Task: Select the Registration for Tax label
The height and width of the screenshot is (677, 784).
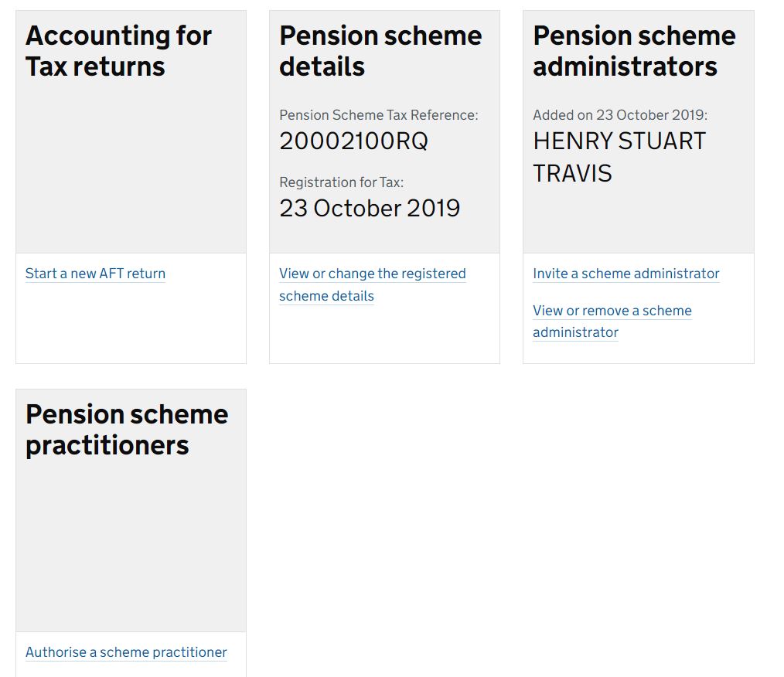Action: (x=342, y=182)
